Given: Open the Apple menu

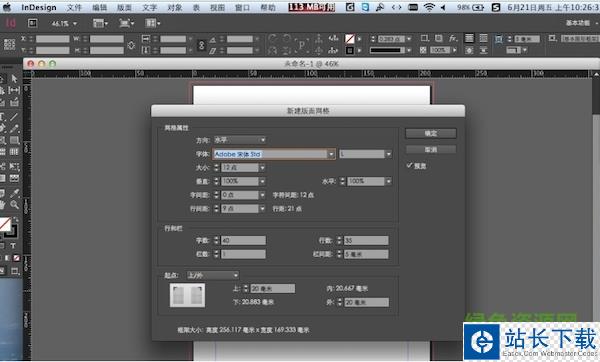Looking at the screenshot, I should click(7, 7).
